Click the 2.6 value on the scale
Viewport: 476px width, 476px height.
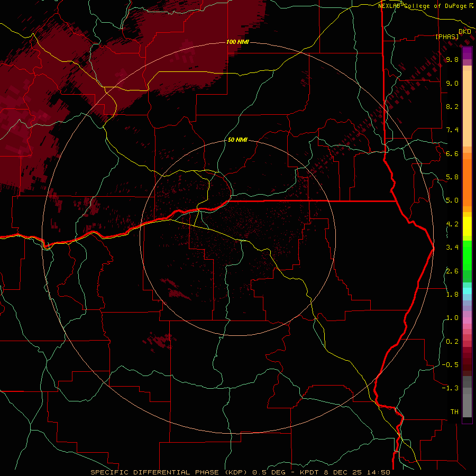click(x=452, y=271)
